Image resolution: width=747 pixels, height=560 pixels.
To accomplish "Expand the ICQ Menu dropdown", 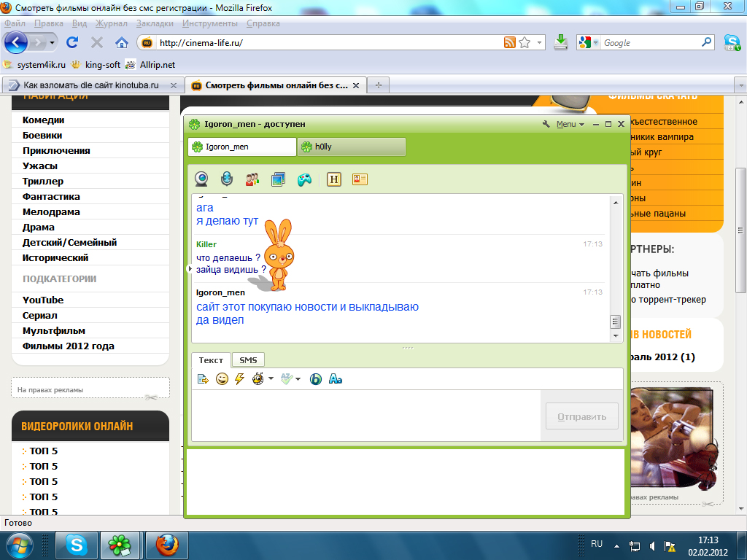I will click(x=570, y=124).
